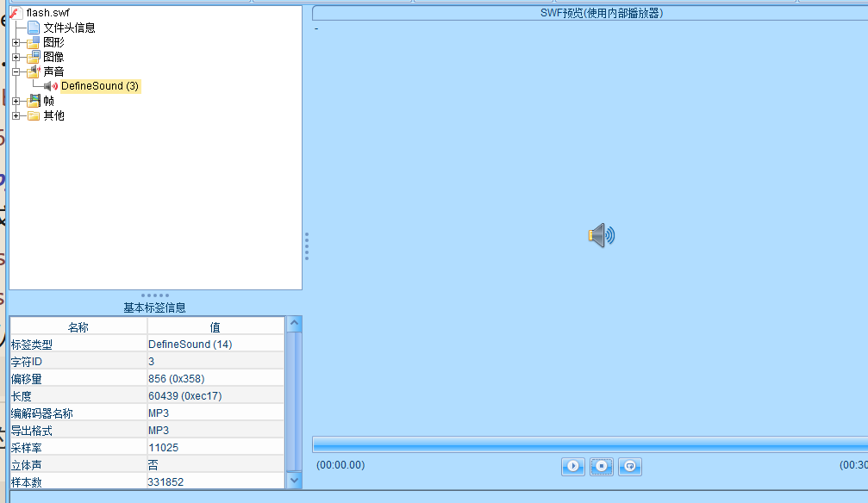The width and height of the screenshot is (868, 503).
Task: Click the MP3 value in 导出格式 row
Action: tap(215, 430)
